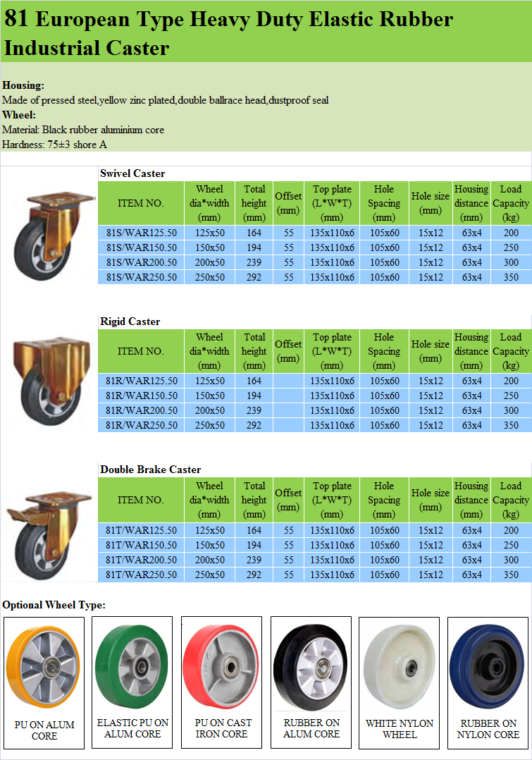Click item 81R/WAR200.50
This screenshot has width=532, height=760.
coord(141,410)
